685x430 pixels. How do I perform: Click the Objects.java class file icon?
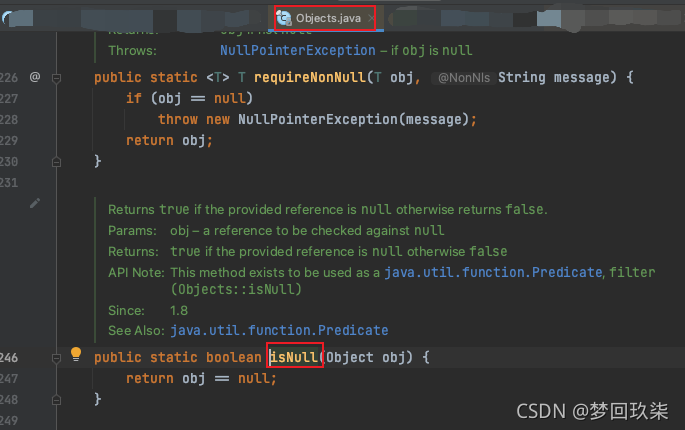coord(284,18)
